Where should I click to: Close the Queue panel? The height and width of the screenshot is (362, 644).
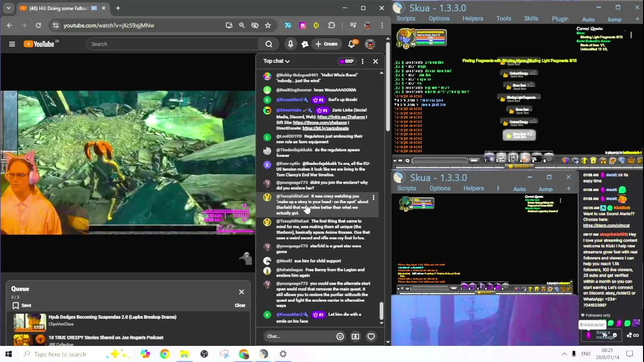[242, 292]
